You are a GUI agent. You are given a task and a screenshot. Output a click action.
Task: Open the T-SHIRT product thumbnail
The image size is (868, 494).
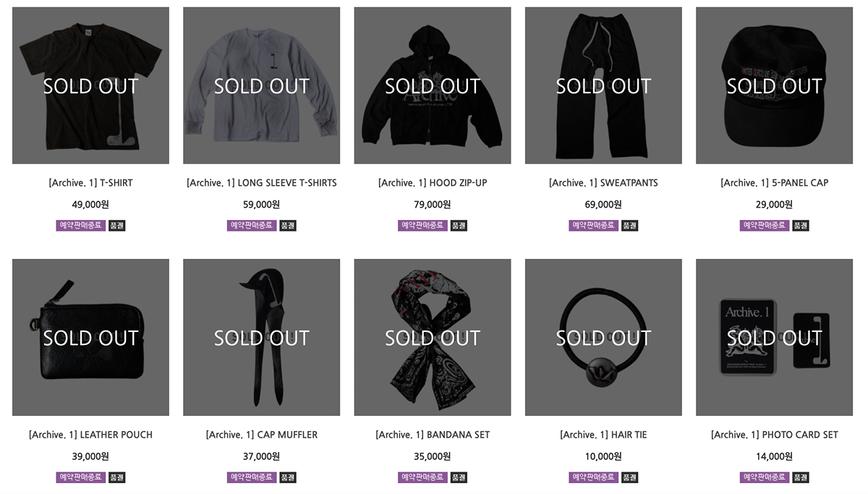coord(90,85)
